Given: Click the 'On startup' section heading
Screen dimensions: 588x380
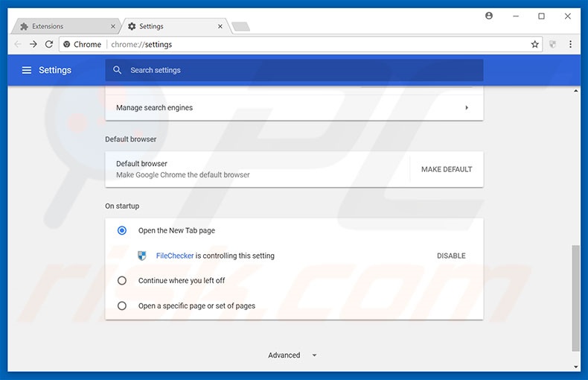Looking at the screenshot, I should pos(122,206).
